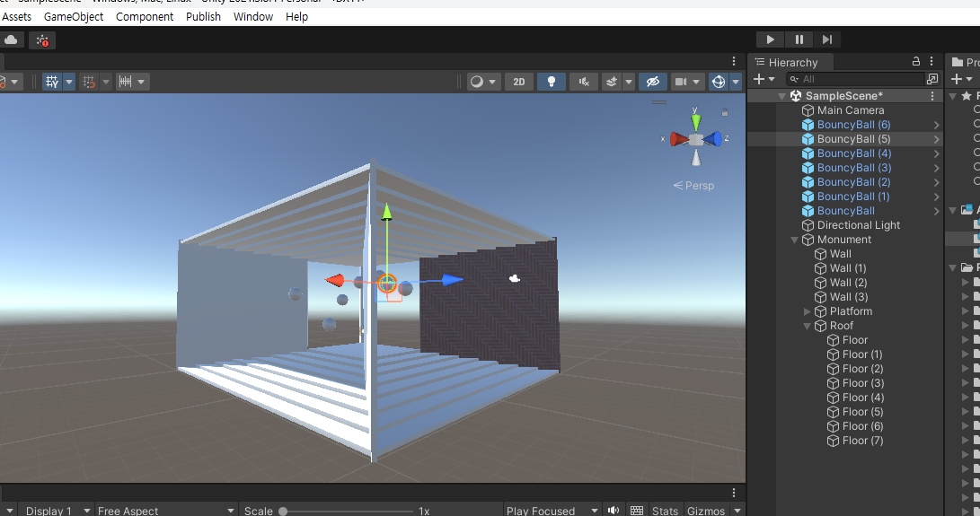980x516 pixels.
Task: Collapse the SampleScene root arrow
Action: pyautogui.click(x=781, y=96)
